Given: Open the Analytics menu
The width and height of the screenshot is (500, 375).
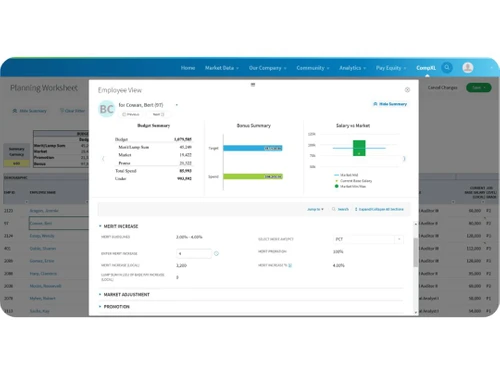Looking at the screenshot, I should tap(352, 68).
